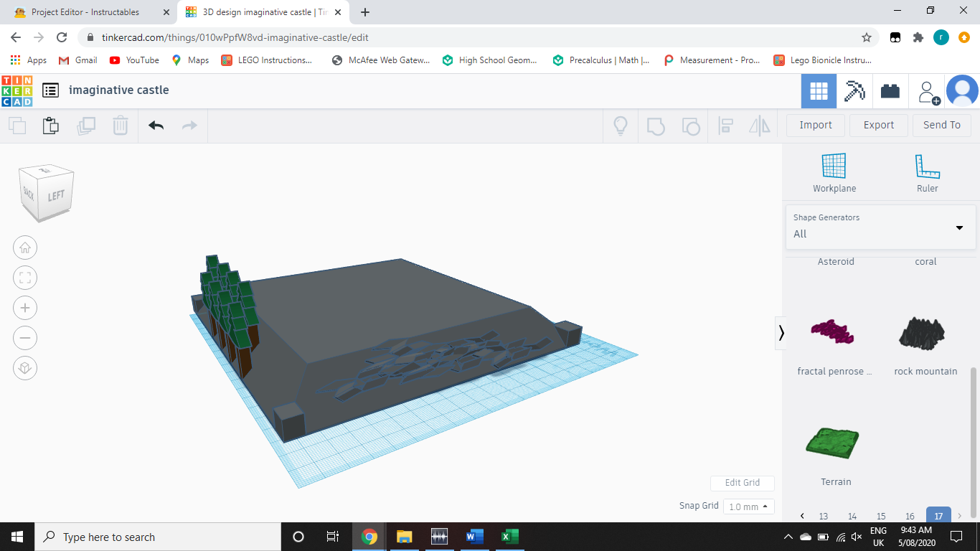Click the browser reload button

pyautogui.click(x=62, y=37)
